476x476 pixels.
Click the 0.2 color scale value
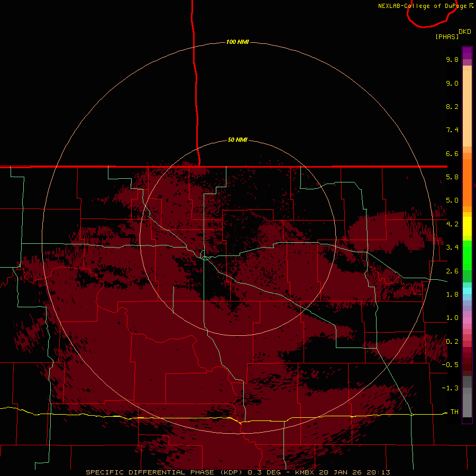tap(452, 342)
